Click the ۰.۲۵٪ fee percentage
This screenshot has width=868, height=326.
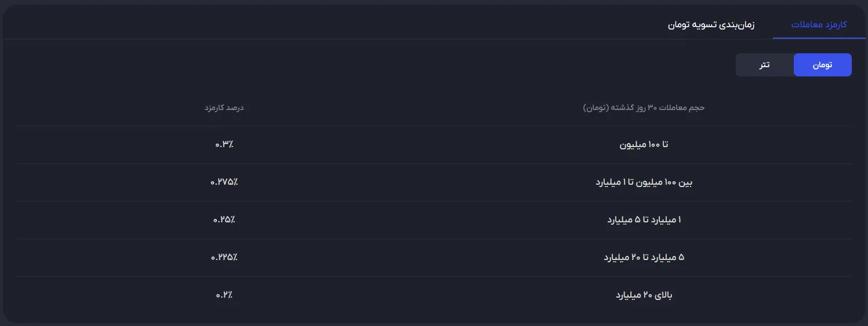(224, 220)
